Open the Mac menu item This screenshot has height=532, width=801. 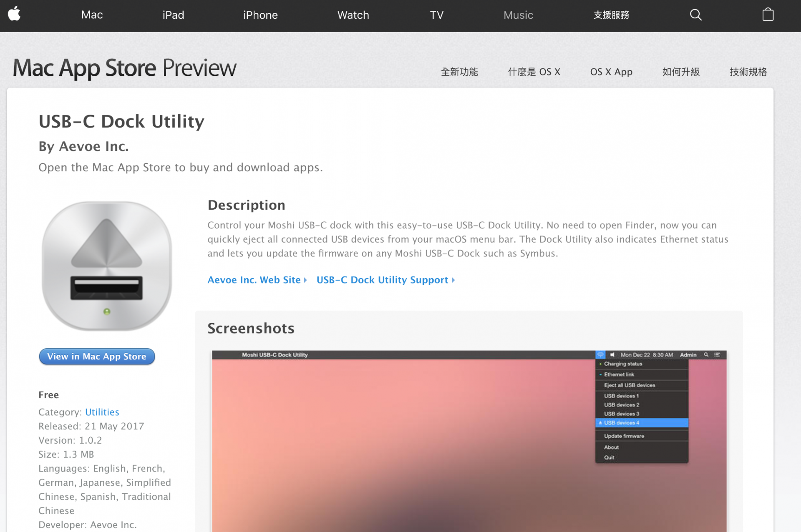pyautogui.click(x=92, y=15)
